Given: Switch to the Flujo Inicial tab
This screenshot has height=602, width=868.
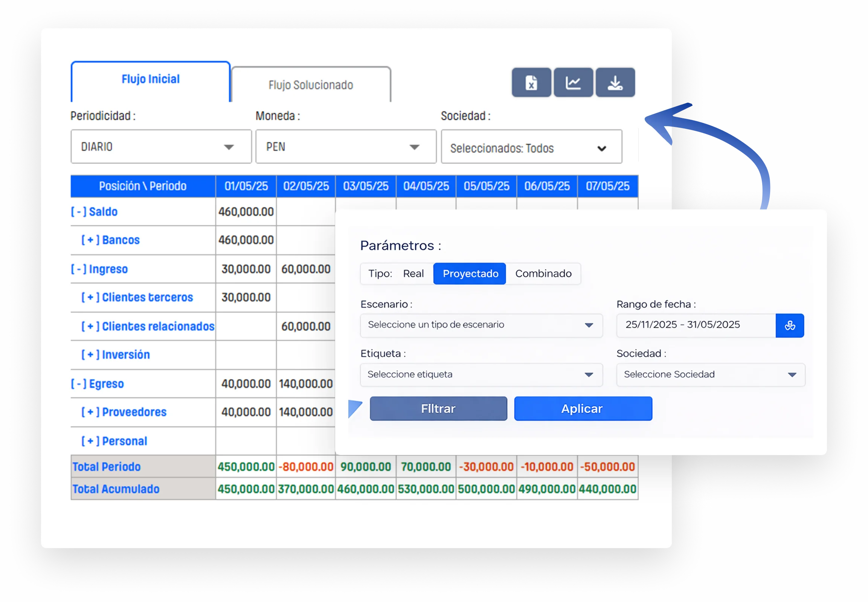Looking at the screenshot, I should coord(151,79).
